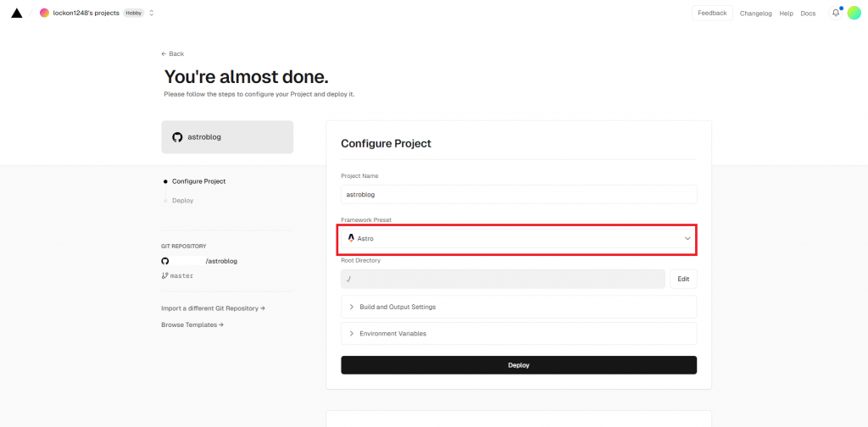Select the Configure Project step
The width and height of the screenshot is (868, 427).
point(198,181)
